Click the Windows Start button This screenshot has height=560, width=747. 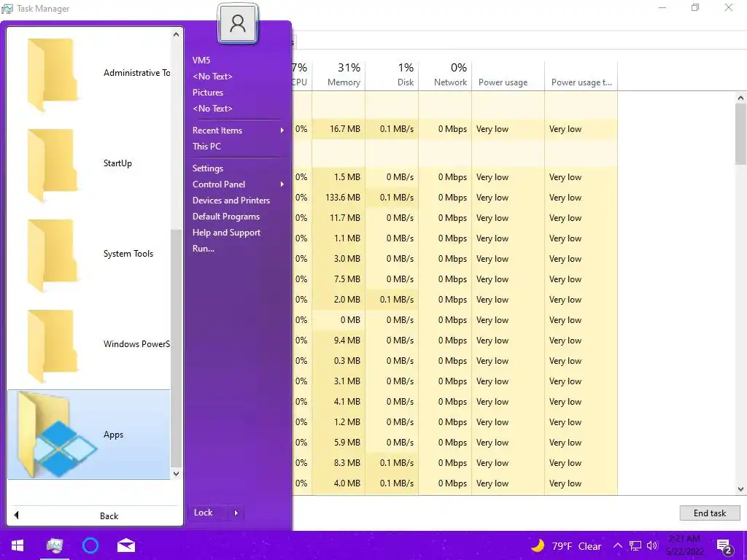[18, 545]
